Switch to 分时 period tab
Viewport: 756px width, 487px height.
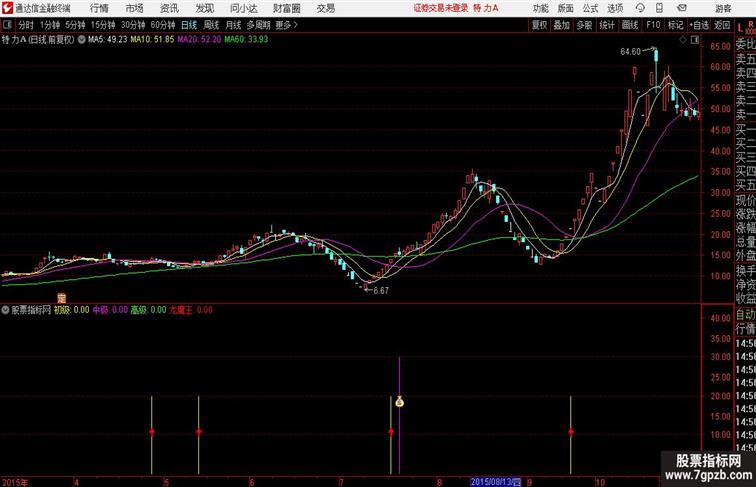(x=26, y=25)
